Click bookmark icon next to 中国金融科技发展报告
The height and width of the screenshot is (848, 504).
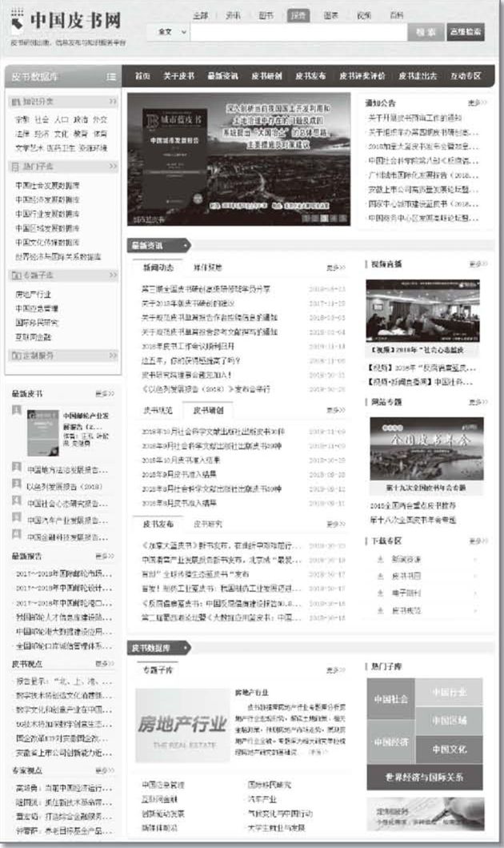[17, 535]
